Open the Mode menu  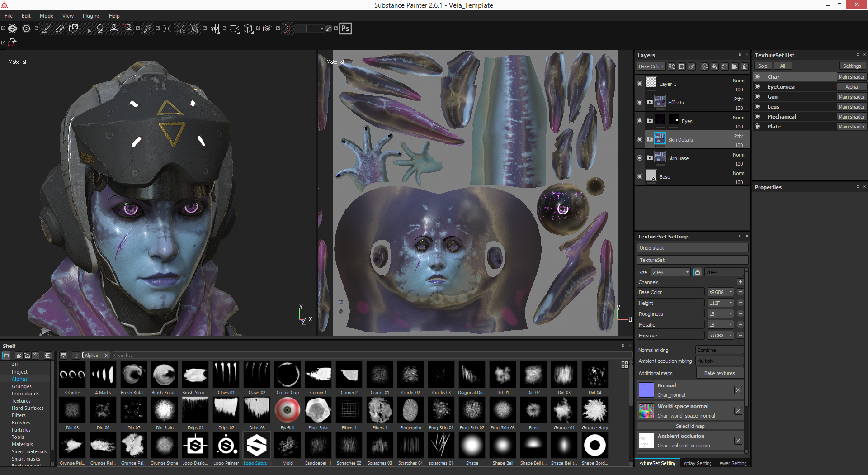47,16
